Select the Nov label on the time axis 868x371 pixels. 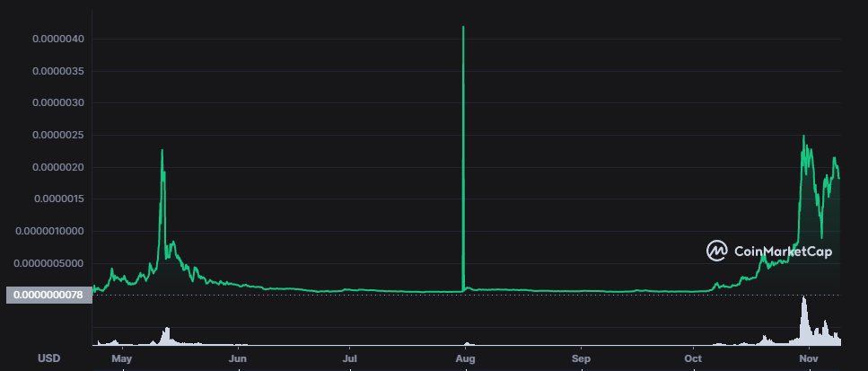coord(809,358)
